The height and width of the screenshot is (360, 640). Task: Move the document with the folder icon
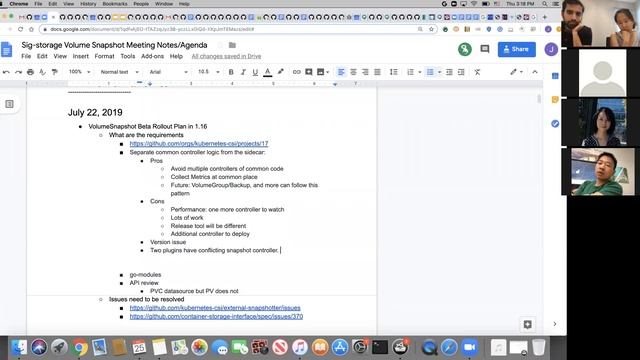tap(232, 45)
